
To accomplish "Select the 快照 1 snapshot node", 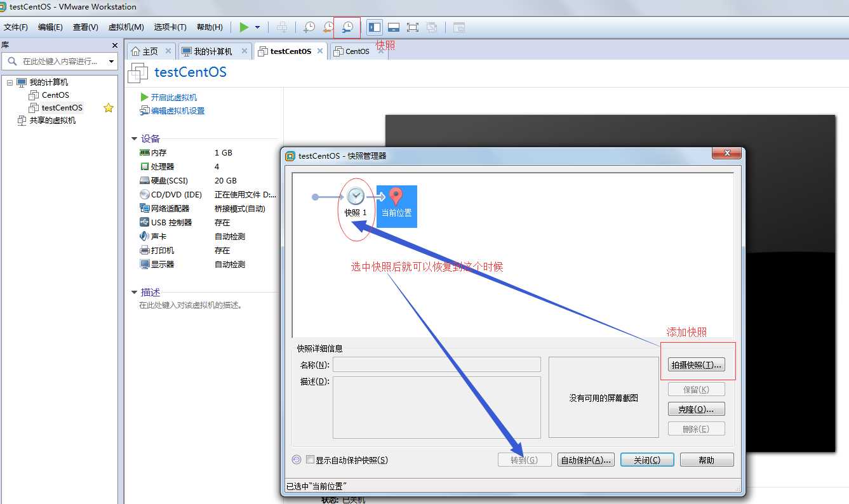I will [x=356, y=203].
